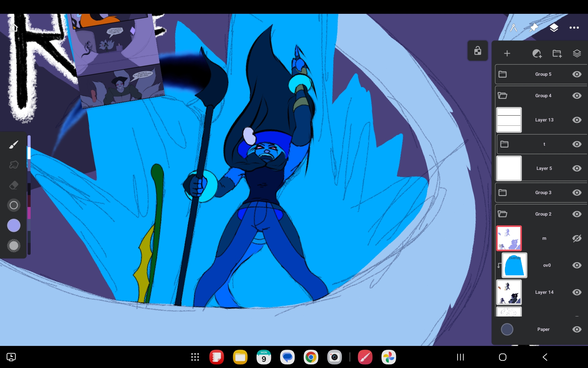Collapse the Group 4 folder

(x=503, y=96)
